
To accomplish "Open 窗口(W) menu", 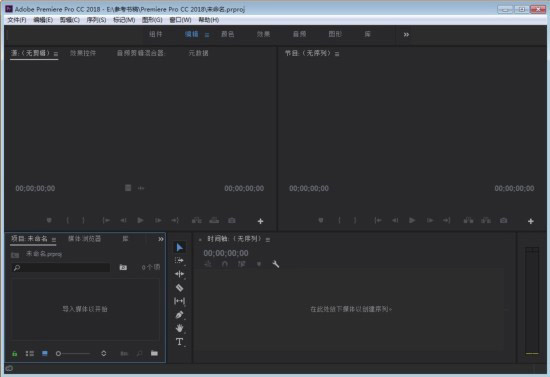I will 180,20.
